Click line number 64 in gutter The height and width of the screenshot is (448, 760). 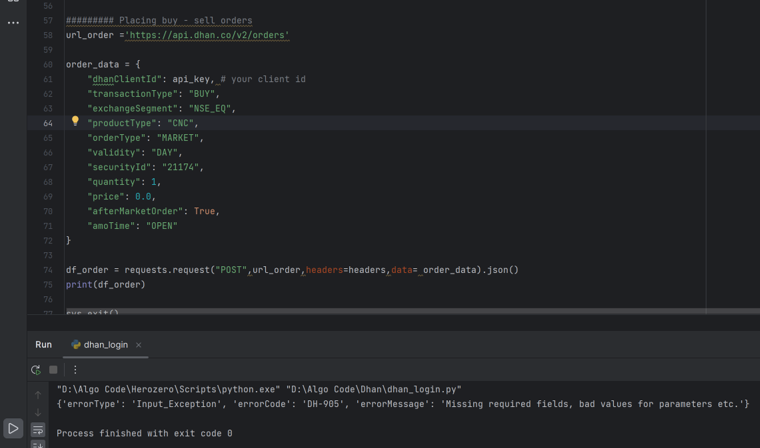(x=47, y=123)
